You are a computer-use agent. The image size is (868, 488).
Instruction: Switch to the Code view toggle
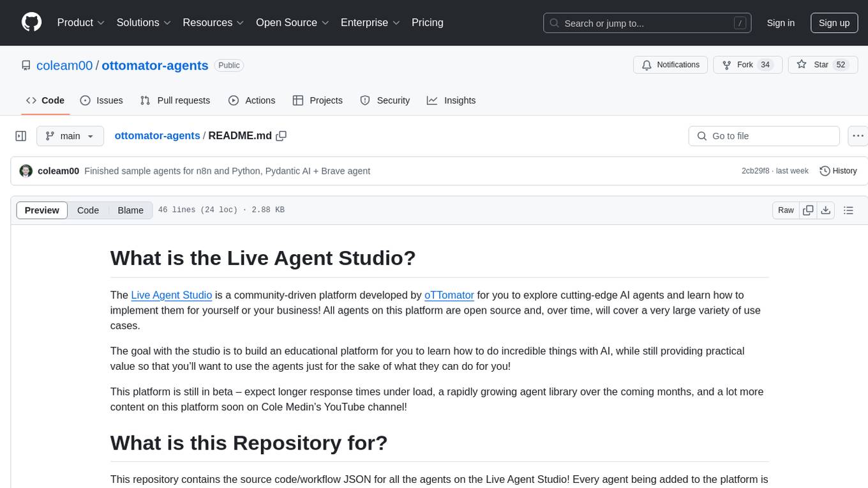[x=88, y=210]
